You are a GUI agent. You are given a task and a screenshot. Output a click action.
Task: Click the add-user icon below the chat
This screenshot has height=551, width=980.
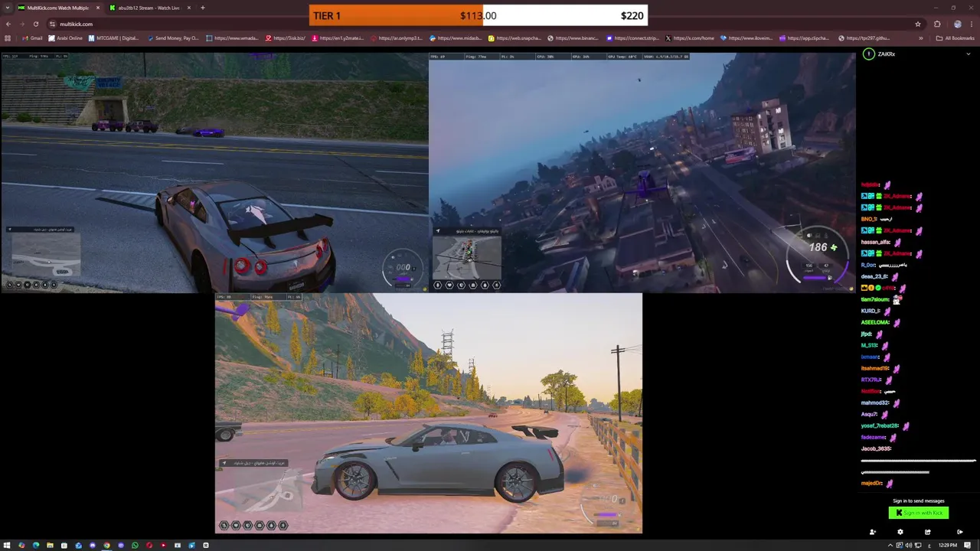click(873, 532)
